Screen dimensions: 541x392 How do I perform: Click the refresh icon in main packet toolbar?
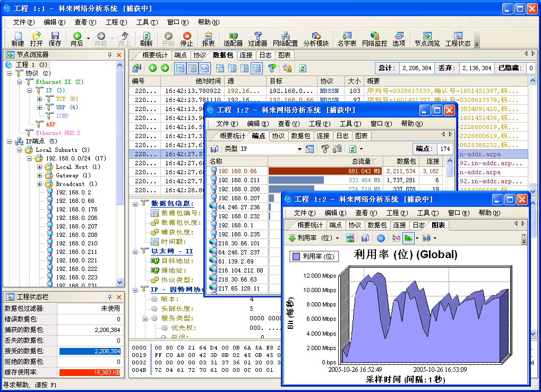303,68
